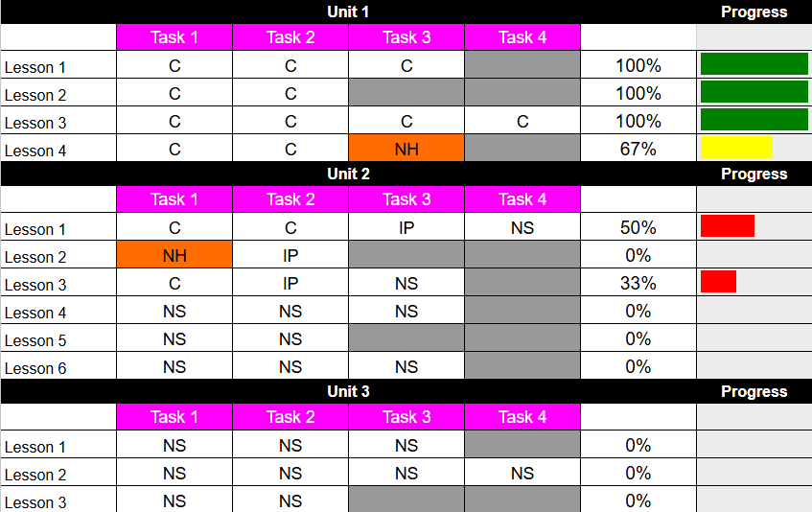Click the Unit 2 header title
812x512 pixels.
coord(348,174)
